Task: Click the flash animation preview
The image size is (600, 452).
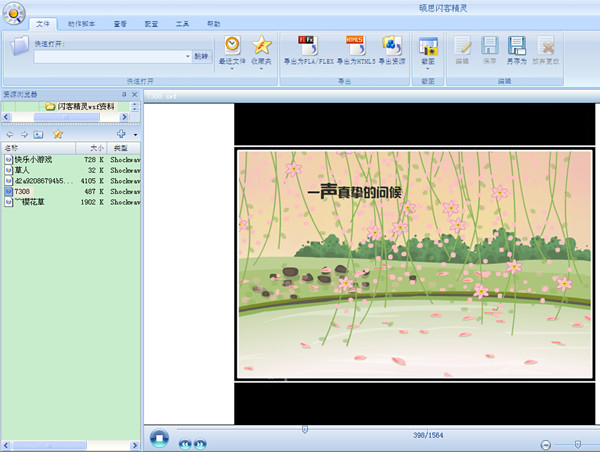Action: coord(415,264)
